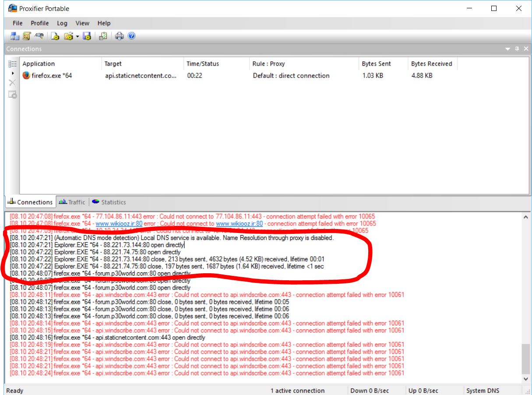Click the Open Profile folder icon
Image resolution: width=532 pixels, height=395 pixels.
click(68, 36)
